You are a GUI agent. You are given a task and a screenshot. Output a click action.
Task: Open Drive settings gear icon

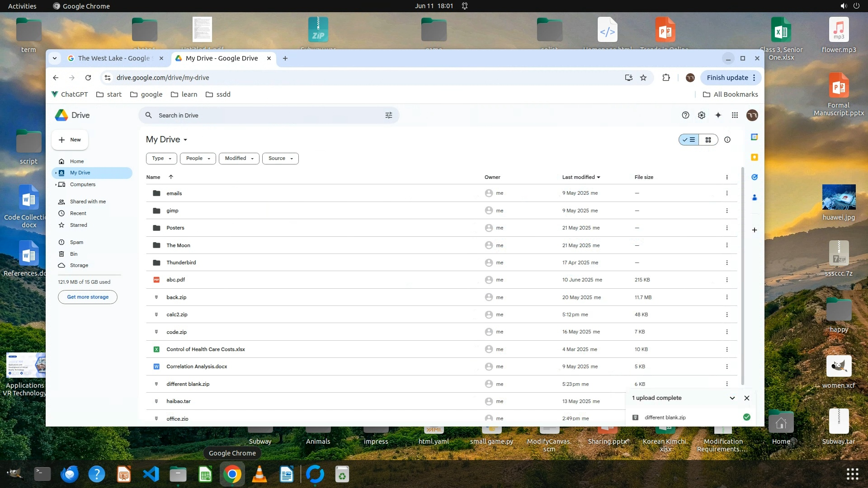pyautogui.click(x=701, y=115)
